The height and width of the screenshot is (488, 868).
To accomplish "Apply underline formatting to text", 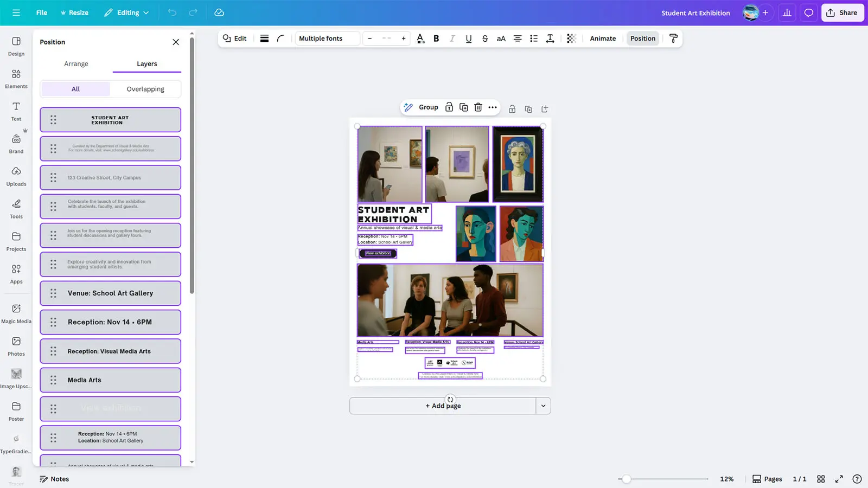I will 469,38.
